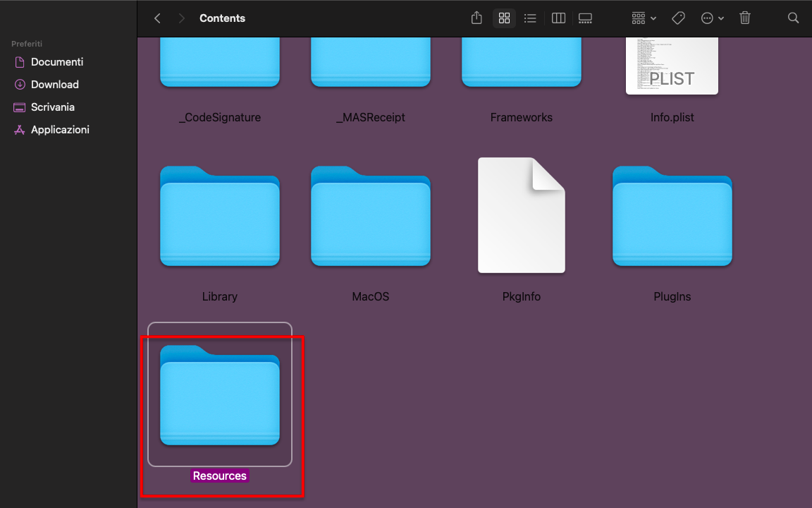Screen dimensions: 812x508
Task: Navigate back with the back arrow
Action: pos(156,18)
